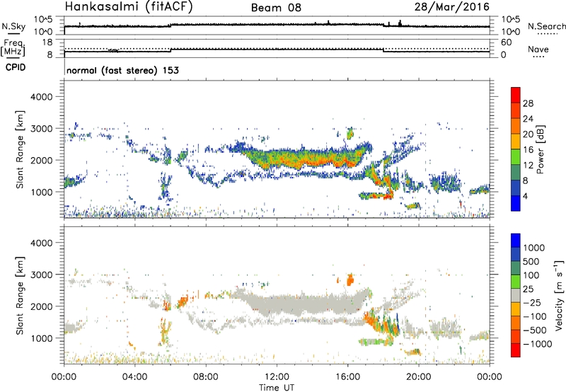Screen dimensions: 566x392
Task: Click the '60' Nave axis tick
Action: tap(507, 42)
